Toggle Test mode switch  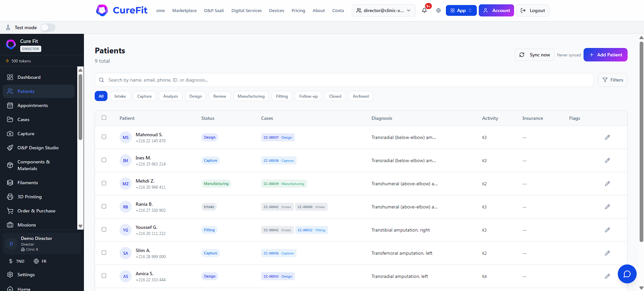tap(48, 28)
